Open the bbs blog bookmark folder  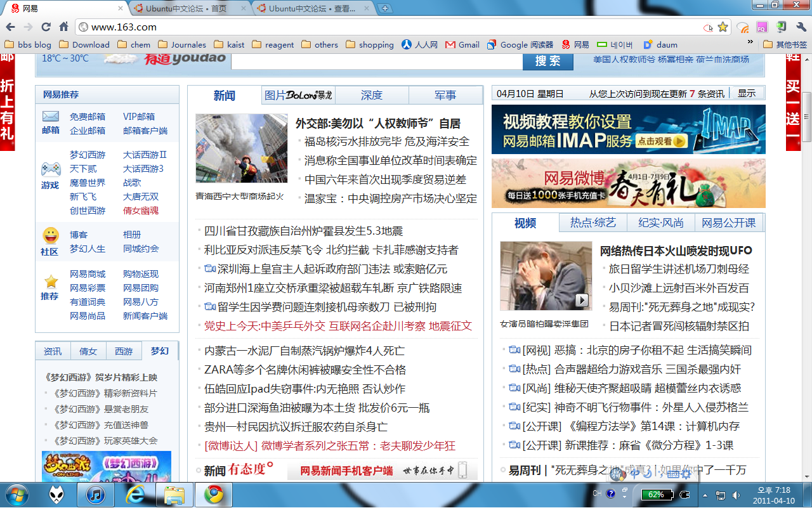tap(28, 44)
